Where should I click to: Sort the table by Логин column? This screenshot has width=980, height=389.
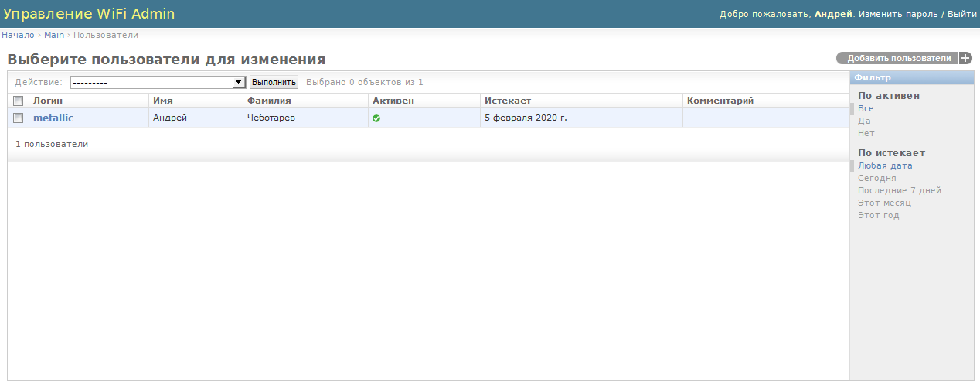tap(48, 101)
